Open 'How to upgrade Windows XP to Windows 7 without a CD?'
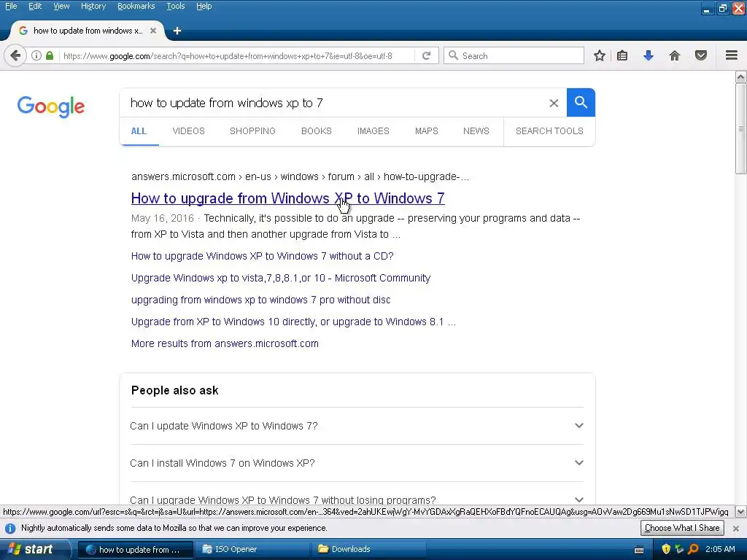Screen dimensions: 747x560 tap(263, 256)
